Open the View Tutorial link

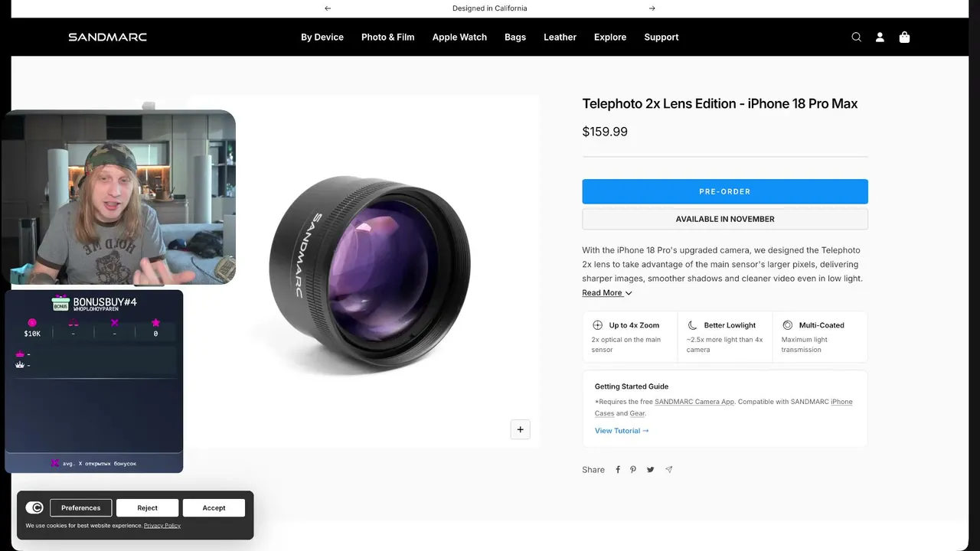[x=622, y=431]
